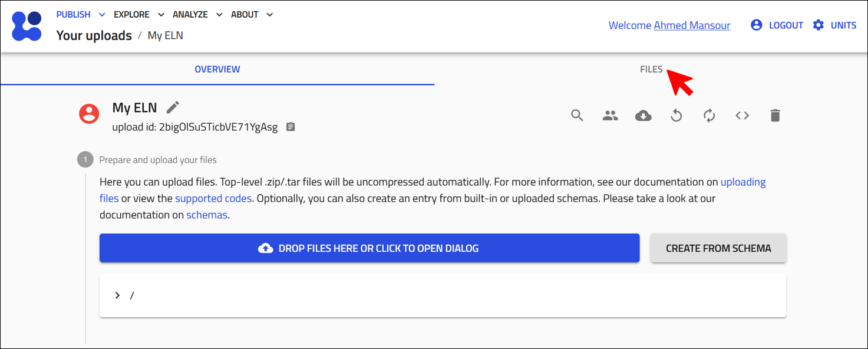Open the PUBLISH dropdown menu
This screenshot has height=349, width=868.
(80, 15)
